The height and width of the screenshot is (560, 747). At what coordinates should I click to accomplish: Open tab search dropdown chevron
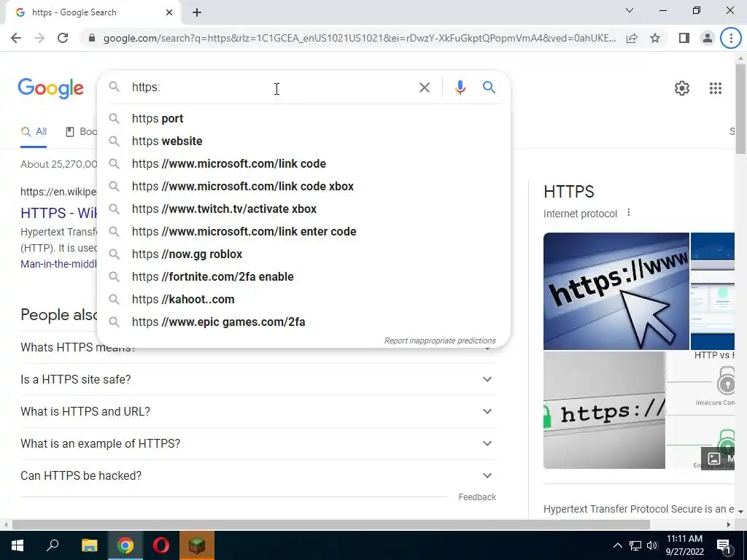[630, 10]
